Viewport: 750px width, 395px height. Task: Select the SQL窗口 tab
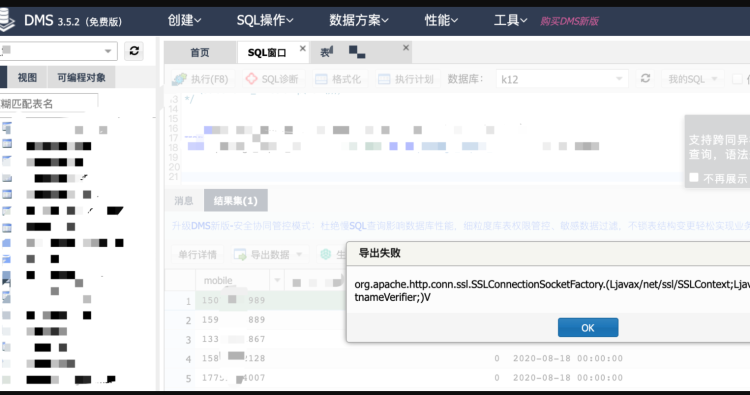coord(267,53)
